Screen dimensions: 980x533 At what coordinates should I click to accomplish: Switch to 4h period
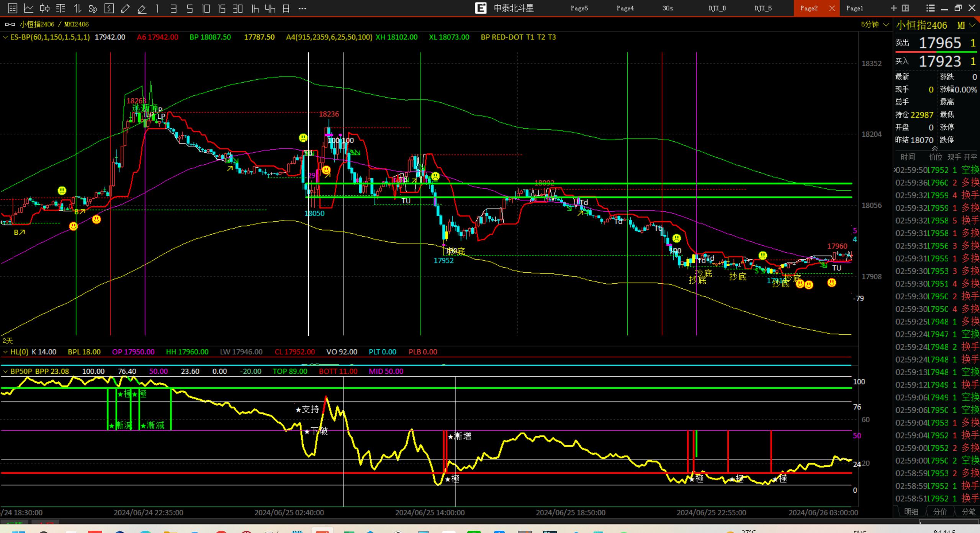(x=270, y=8)
